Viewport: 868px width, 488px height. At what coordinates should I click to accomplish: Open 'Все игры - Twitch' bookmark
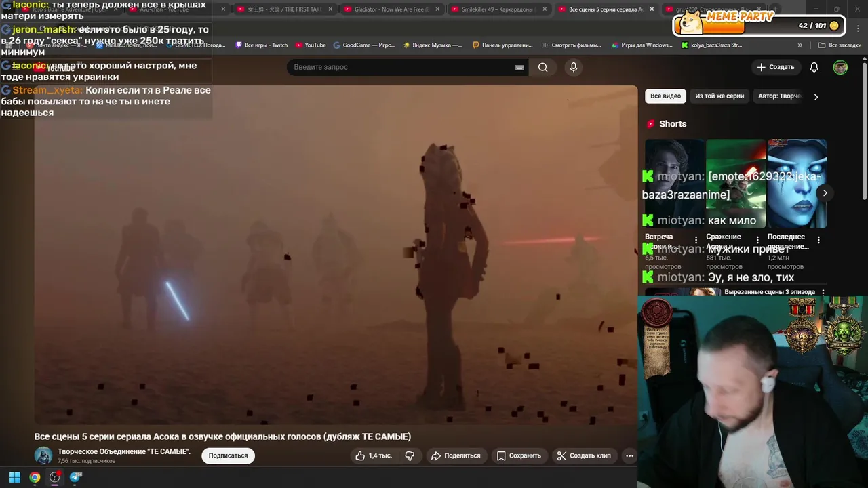click(x=262, y=45)
